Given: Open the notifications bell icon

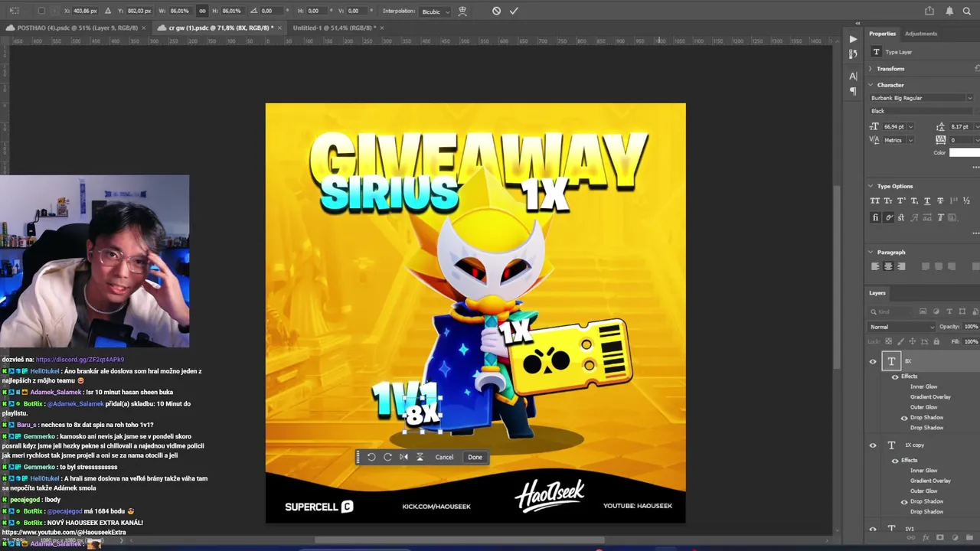Looking at the screenshot, I should point(949,11).
